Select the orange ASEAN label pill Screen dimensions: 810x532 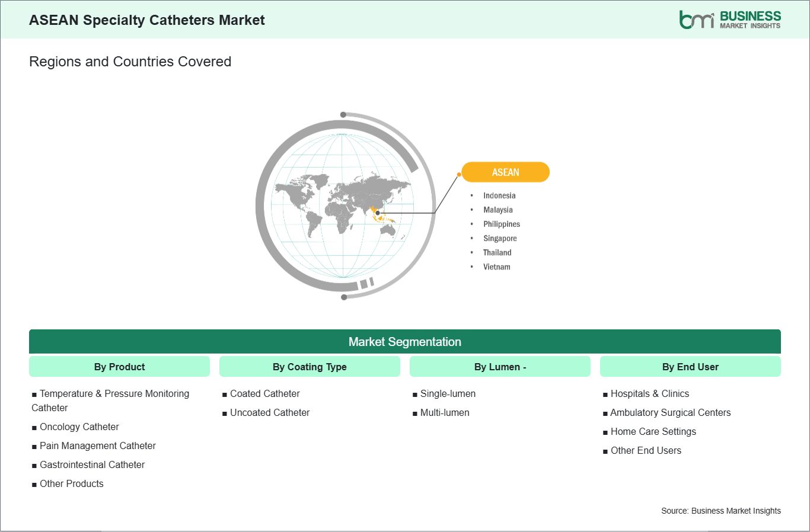click(505, 172)
